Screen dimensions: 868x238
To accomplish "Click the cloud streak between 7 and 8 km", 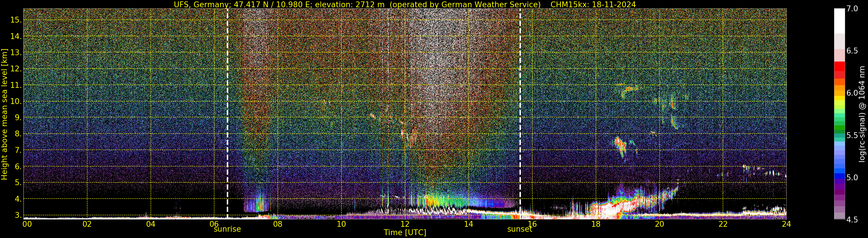I will click(x=620, y=146).
